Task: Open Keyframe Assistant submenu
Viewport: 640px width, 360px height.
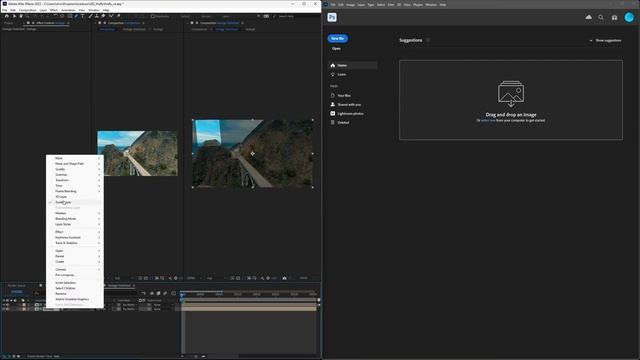Action: click(75, 238)
